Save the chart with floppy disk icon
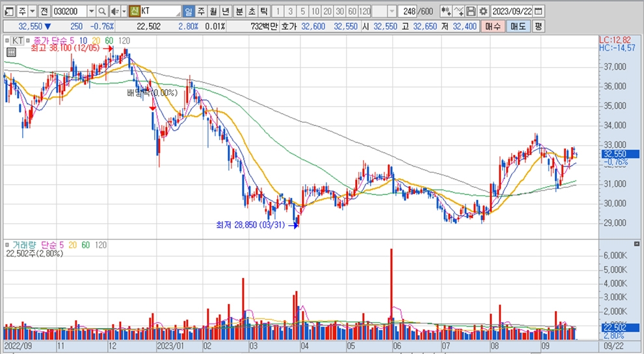The height and width of the screenshot is (354, 644). [x=472, y=11]
